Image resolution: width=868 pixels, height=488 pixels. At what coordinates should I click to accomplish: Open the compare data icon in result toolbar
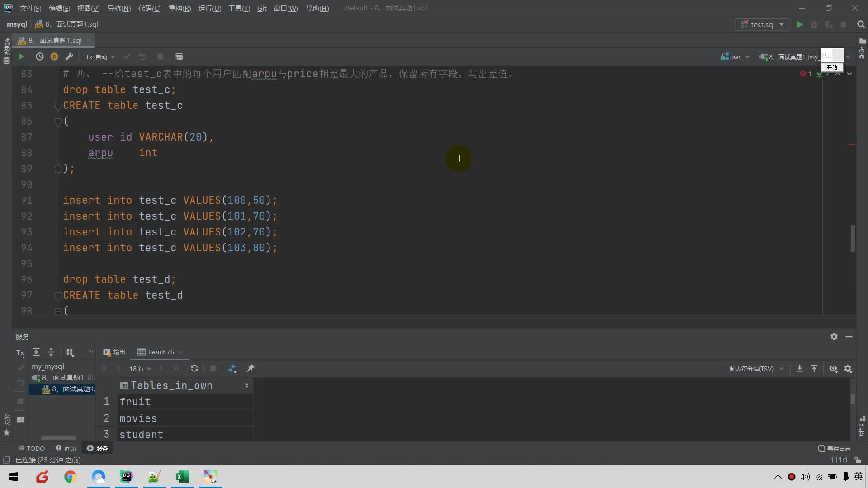click(x=232, y=369)
